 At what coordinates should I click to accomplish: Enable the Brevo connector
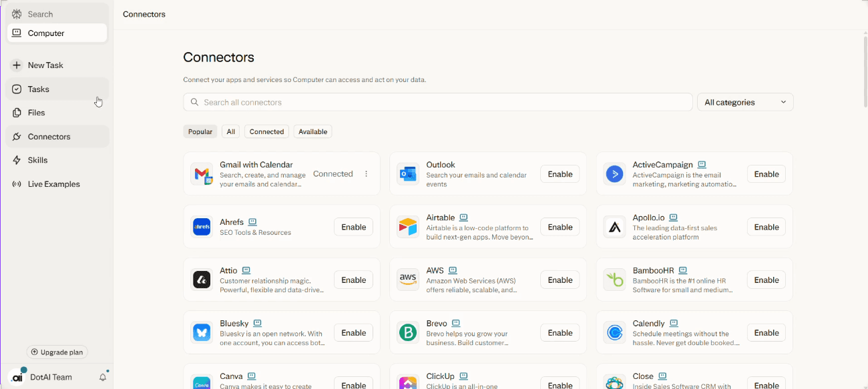[x=560, y=333]
